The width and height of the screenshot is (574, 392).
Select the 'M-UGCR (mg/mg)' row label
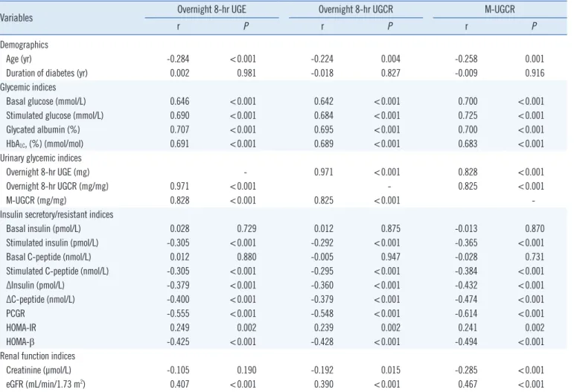(x=36, y=200)
